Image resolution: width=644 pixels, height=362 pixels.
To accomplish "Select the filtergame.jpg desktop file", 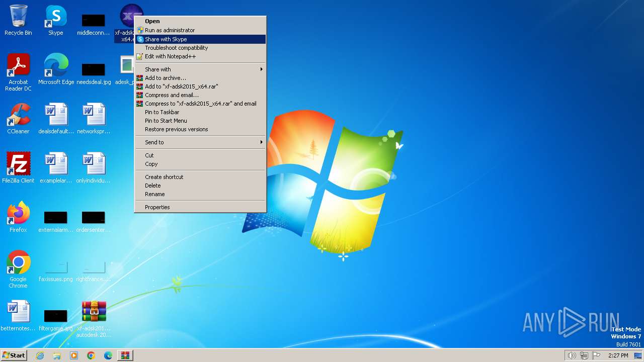I will click(x=56, y=320).
